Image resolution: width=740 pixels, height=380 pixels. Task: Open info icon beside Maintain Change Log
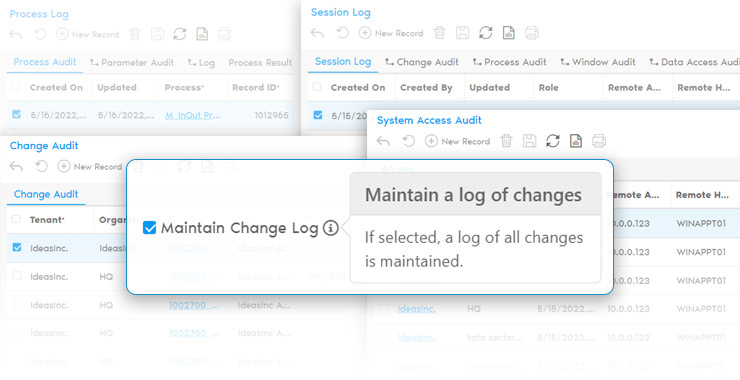tap(330, 228)
